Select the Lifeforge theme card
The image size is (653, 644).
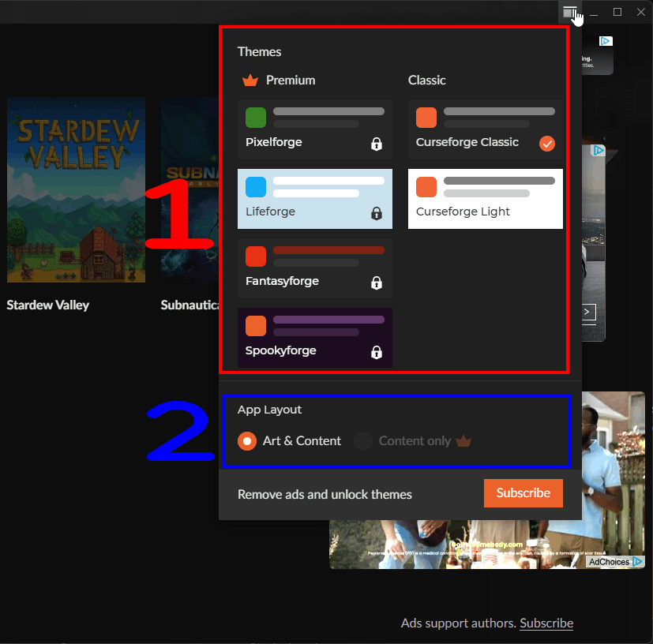pyautogui.click(x=315, y=199)
